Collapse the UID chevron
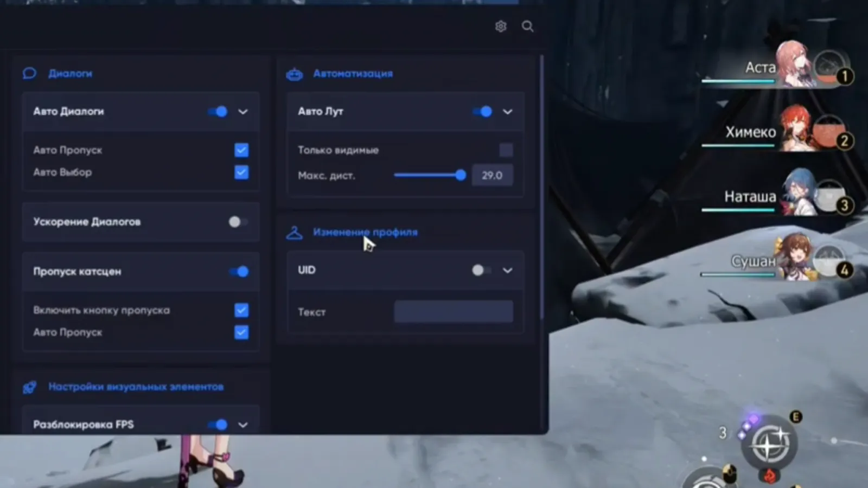868x488 pixels. click(x=507, y=270)
